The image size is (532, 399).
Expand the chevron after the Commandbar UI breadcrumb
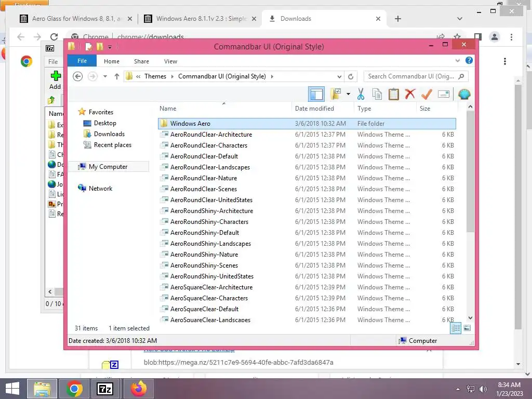coord(272,77)
